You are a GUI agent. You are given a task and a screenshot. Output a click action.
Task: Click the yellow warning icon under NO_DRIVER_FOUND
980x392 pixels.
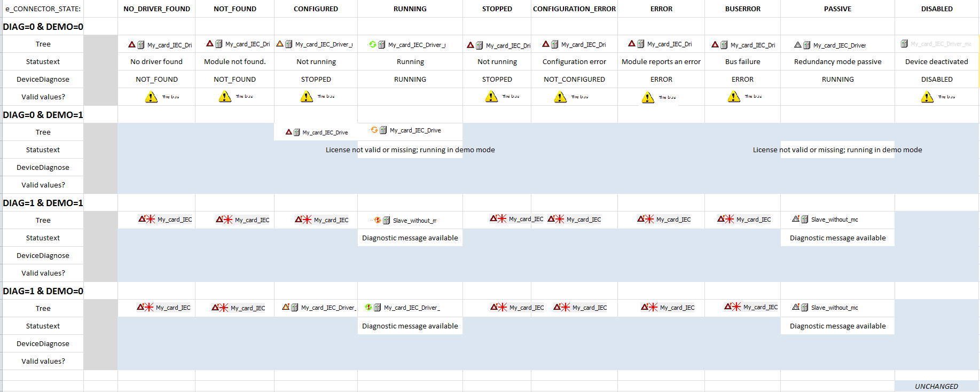pyautogui.click(x=151, y=97)
